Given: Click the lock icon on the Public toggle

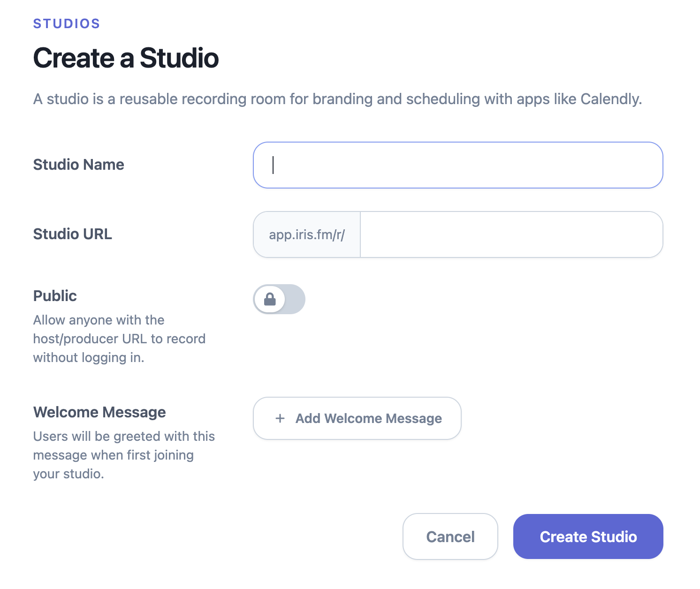Looking at the screenshot, I should (270, 299).
